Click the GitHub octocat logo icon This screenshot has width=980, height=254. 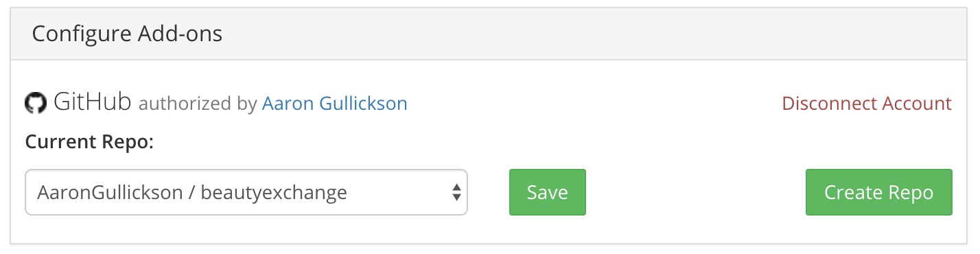pyautogui.click(x=36, y=104)
